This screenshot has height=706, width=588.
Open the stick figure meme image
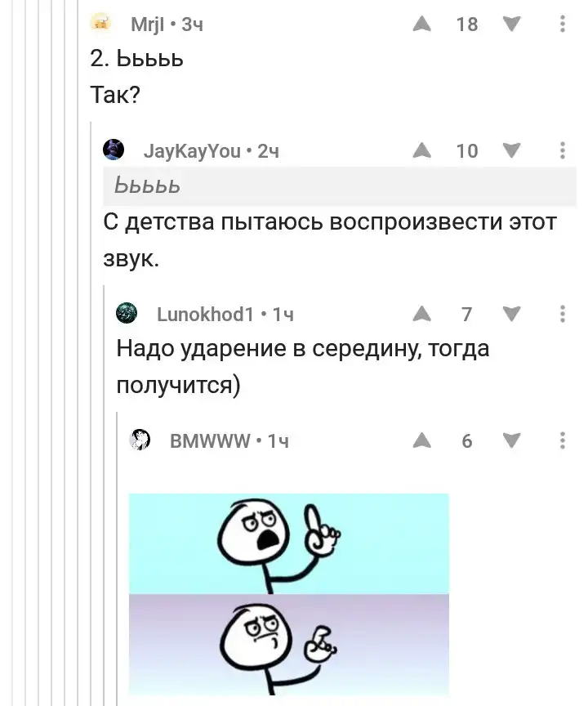pos(289,594)
